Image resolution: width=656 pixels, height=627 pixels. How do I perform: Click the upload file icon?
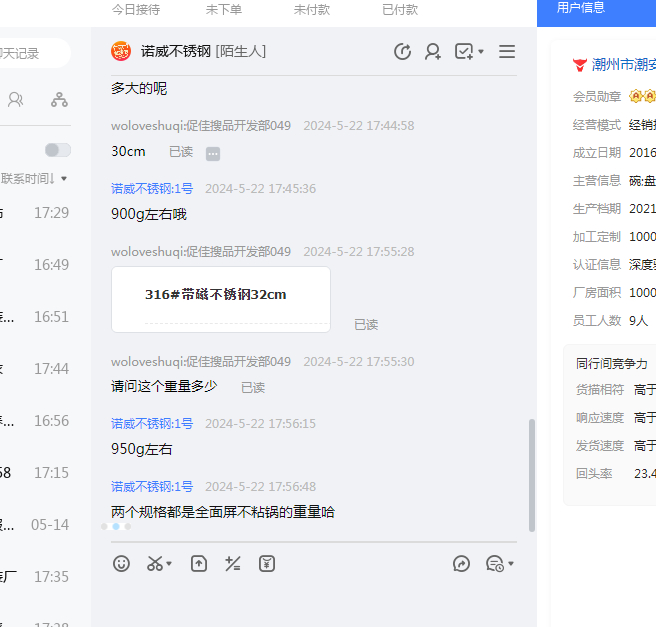pos(199,564)
